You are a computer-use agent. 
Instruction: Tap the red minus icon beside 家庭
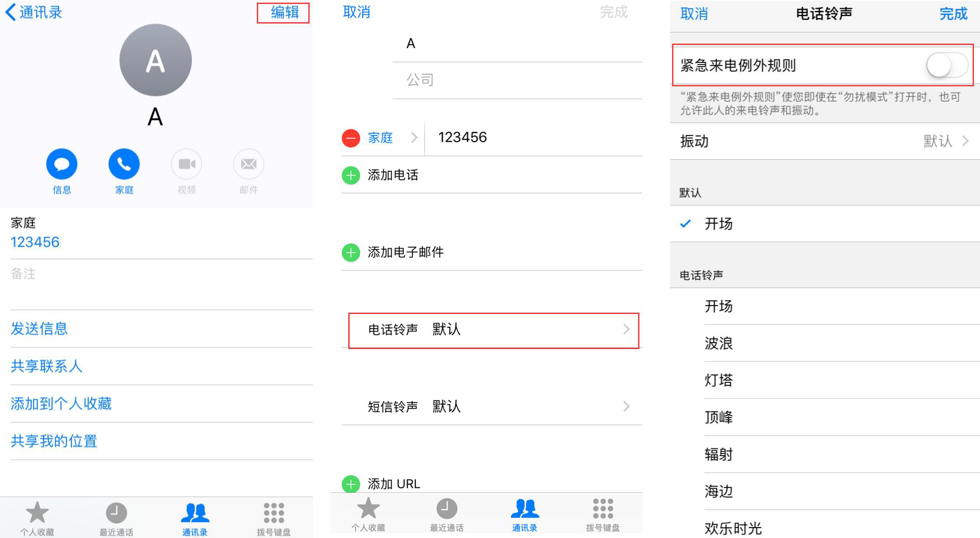[351, 138]
